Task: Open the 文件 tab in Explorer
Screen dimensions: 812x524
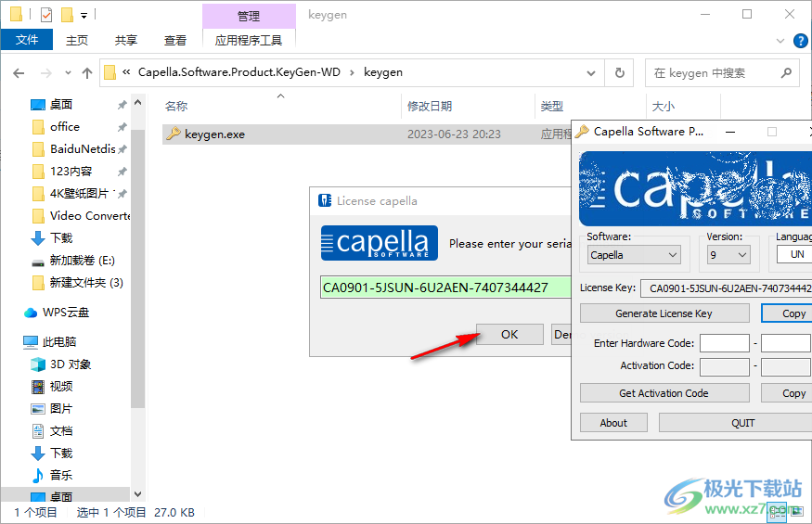Action: [x=27, y=40]
